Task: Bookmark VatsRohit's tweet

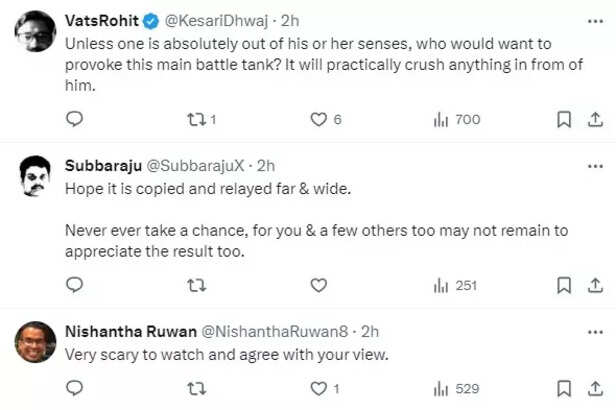Action: (564, 119)
